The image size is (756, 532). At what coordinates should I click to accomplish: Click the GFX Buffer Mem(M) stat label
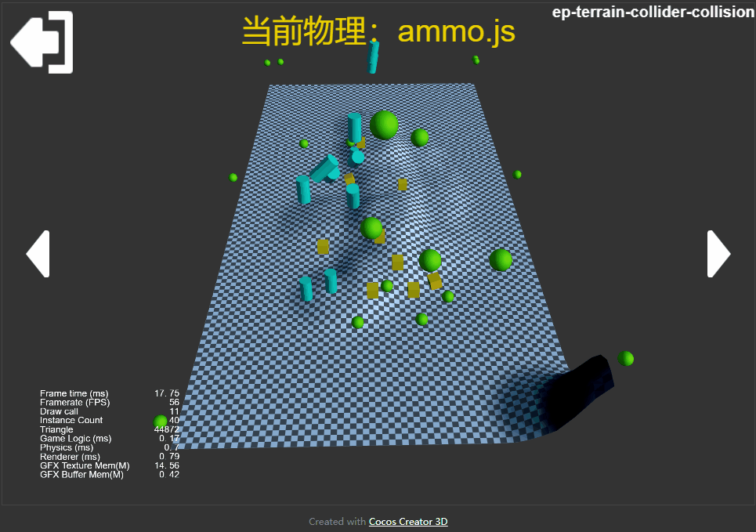pos(81,475)
